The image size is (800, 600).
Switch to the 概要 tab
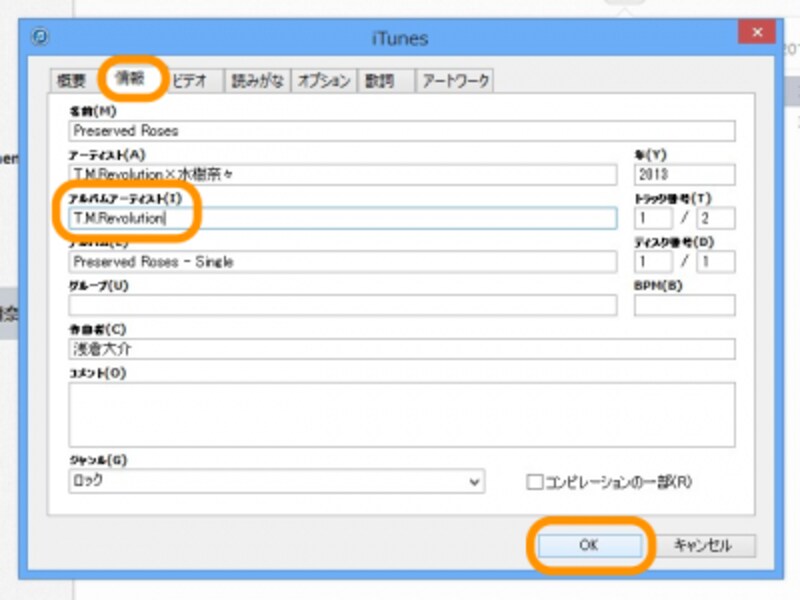pyautogui.click(x=71, y=81)
